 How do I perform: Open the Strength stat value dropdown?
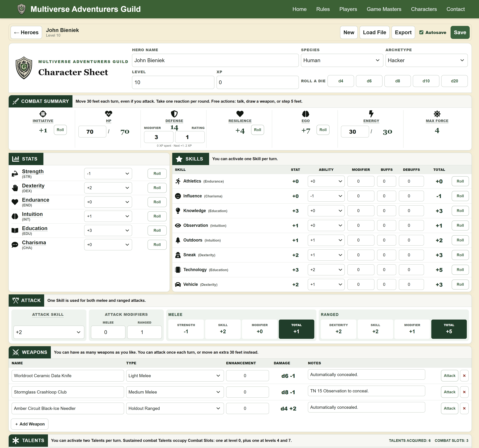(x=108, y=174)
